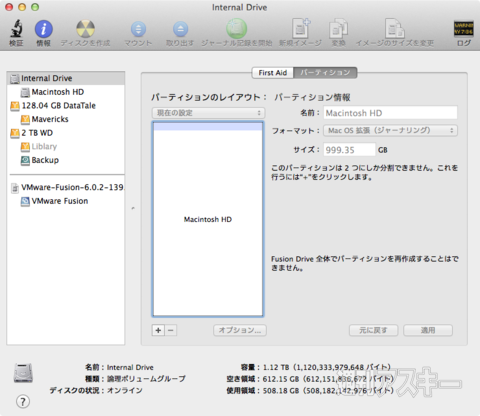The image size is (480, 416).
Task: Click the type text 論理ボリュームグループ
Action: click(146, 379)
